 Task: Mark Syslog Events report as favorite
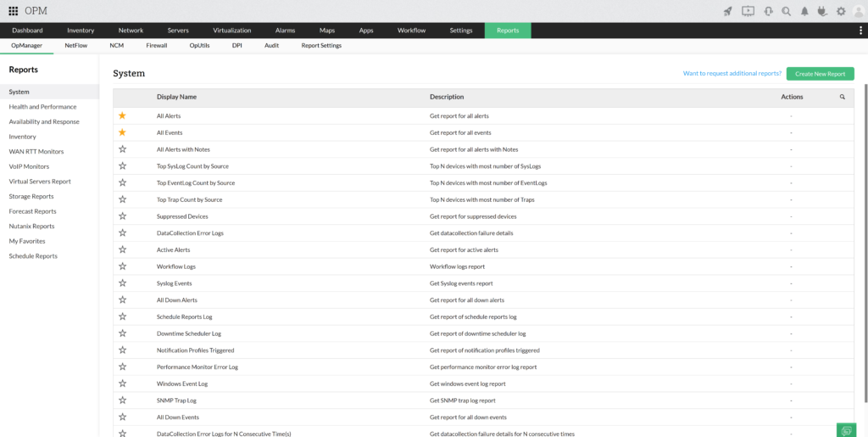122,283
